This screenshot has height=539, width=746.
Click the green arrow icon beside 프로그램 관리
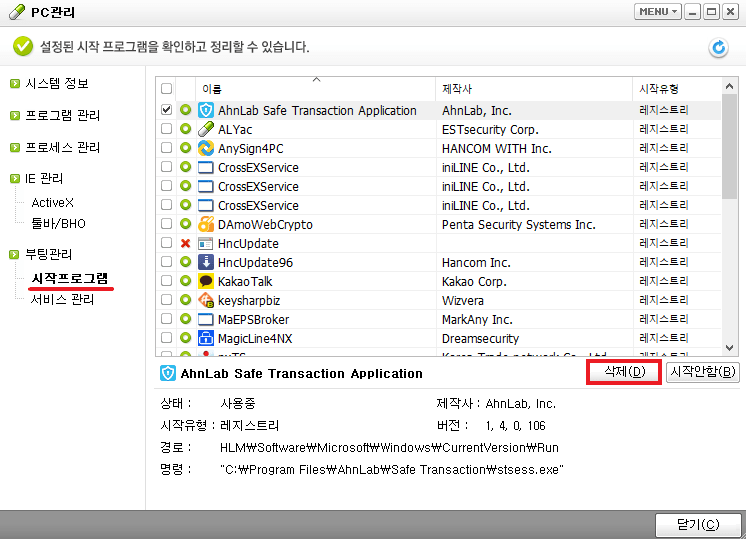click(x=15, y=116)
